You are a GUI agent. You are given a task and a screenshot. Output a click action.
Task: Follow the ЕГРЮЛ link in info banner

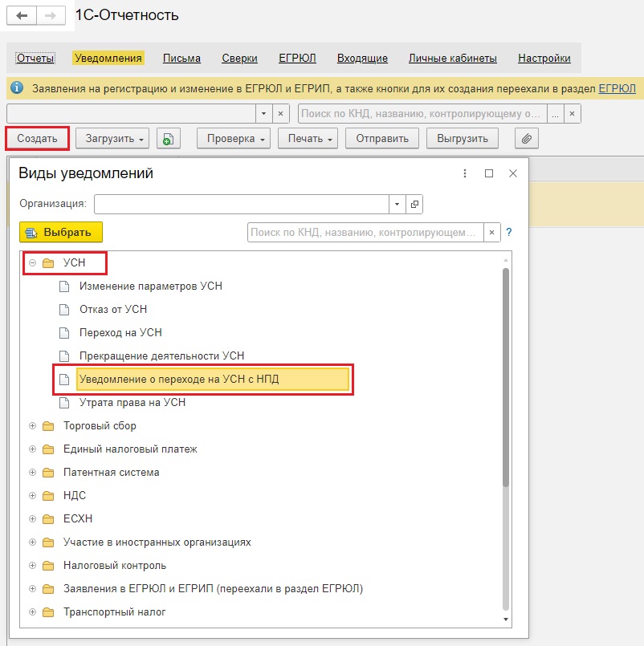coord(618,88)
